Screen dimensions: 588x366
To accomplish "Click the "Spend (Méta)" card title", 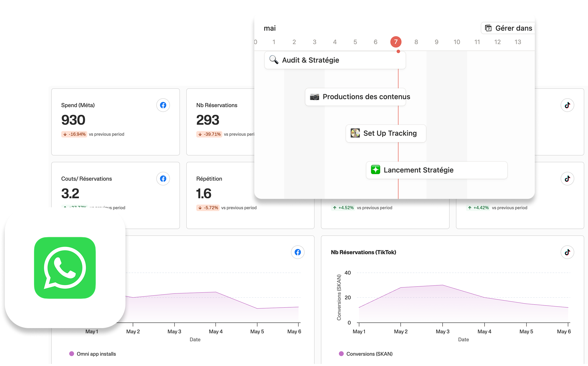I will [78, 105].
